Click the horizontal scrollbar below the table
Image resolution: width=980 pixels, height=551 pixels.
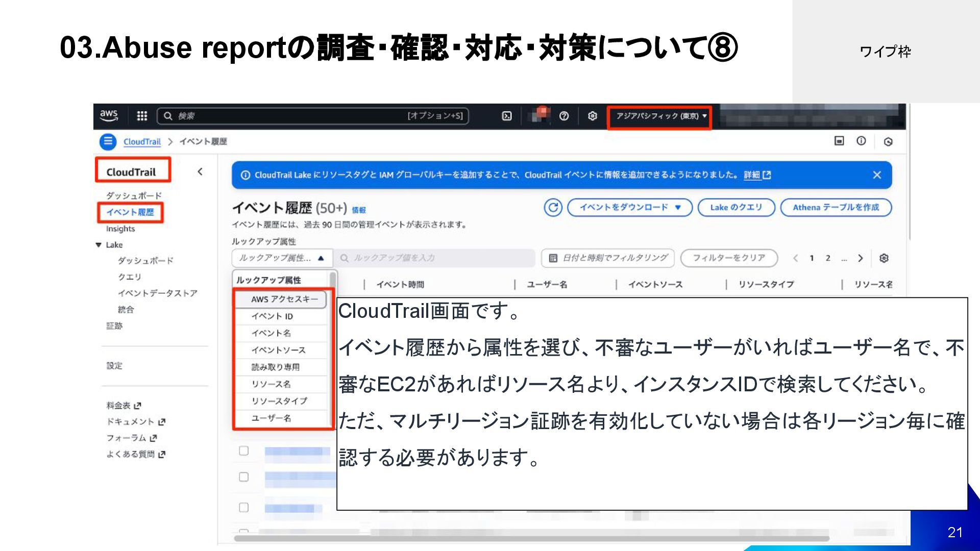531,538
